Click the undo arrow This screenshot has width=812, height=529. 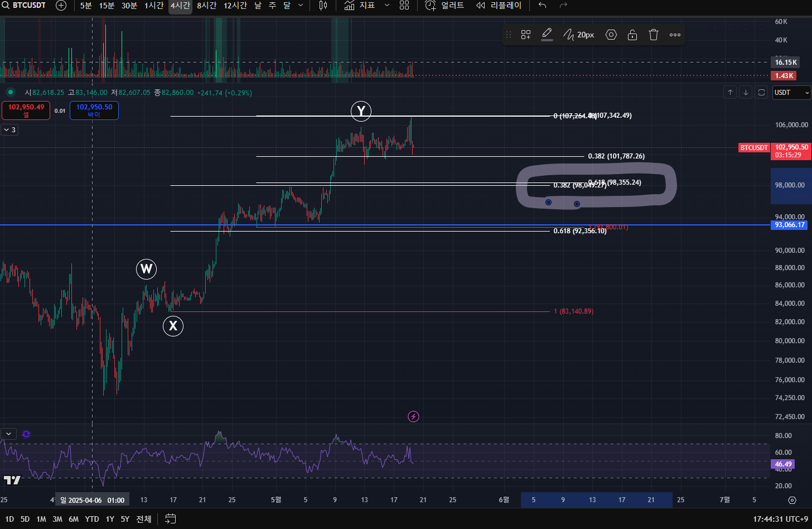click(x=542, y=5)
